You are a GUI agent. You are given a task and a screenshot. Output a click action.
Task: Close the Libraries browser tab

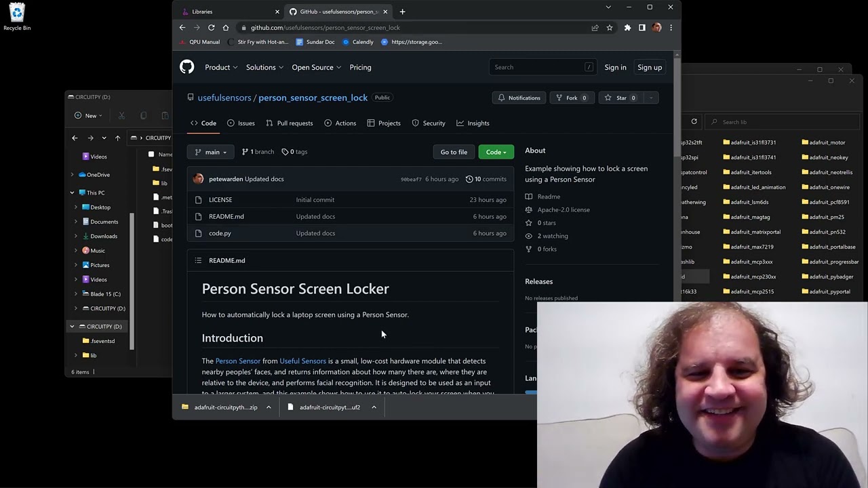click(x=277, y=12)
